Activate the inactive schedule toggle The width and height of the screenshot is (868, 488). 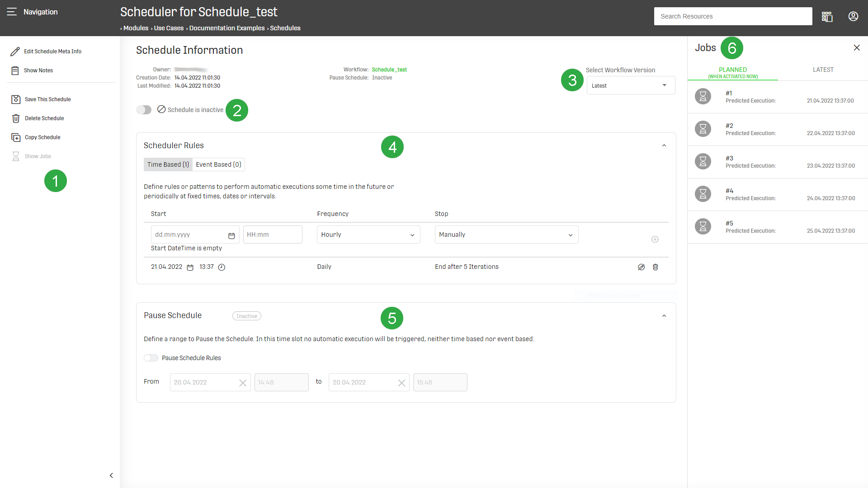(x=144, y=110)
